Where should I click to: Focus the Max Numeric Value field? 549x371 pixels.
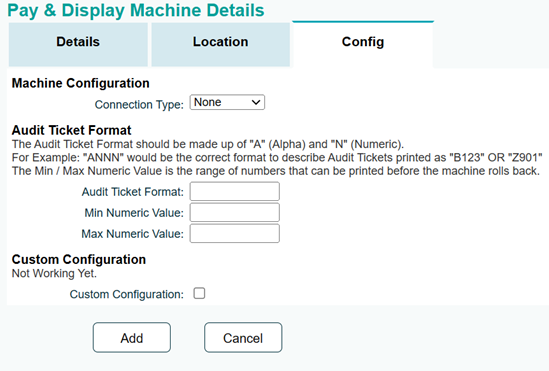click(x=235, y=233)
